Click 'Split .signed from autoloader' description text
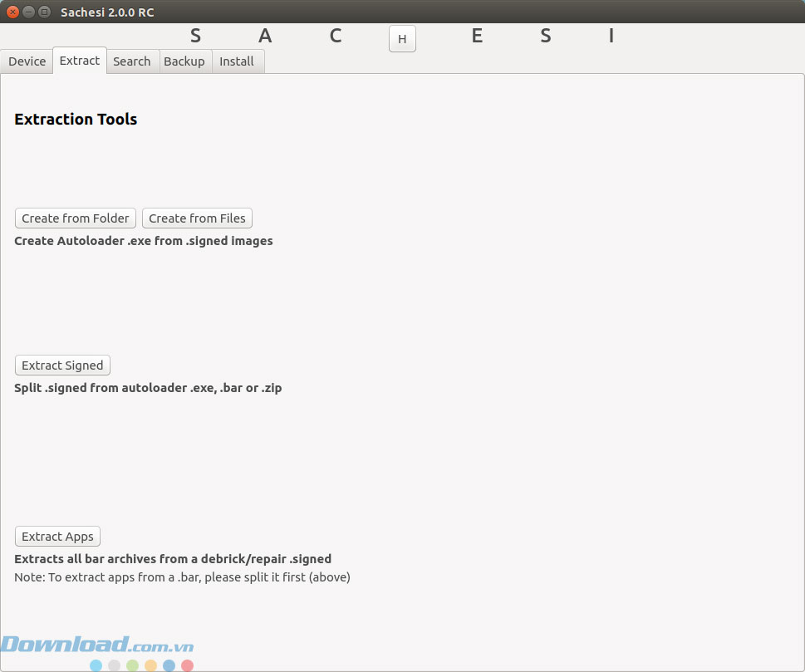This screenshot has width=805, height=672. 148,388
